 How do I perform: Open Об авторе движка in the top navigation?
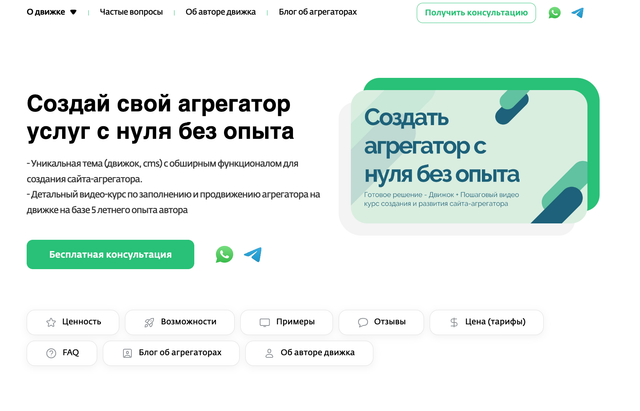coord(220,13)
